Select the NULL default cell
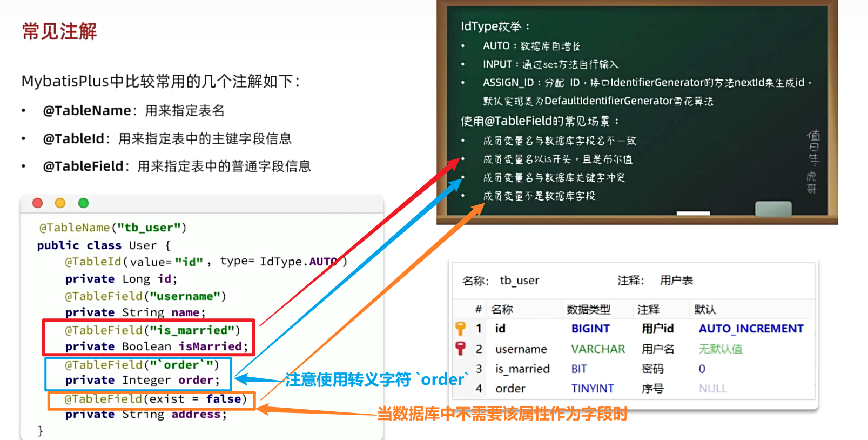 point(712,389)
